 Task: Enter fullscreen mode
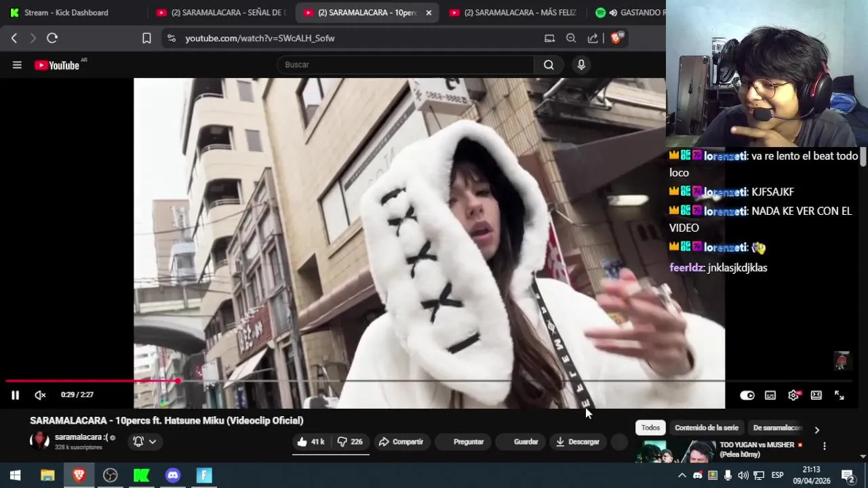tap(839, 395)
